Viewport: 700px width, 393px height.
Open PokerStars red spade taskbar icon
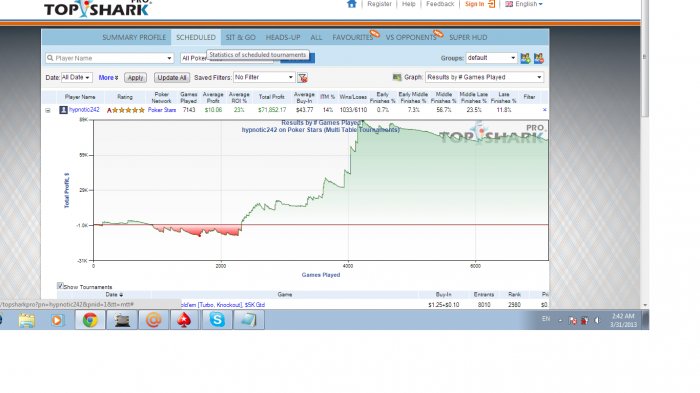[184, 320]
